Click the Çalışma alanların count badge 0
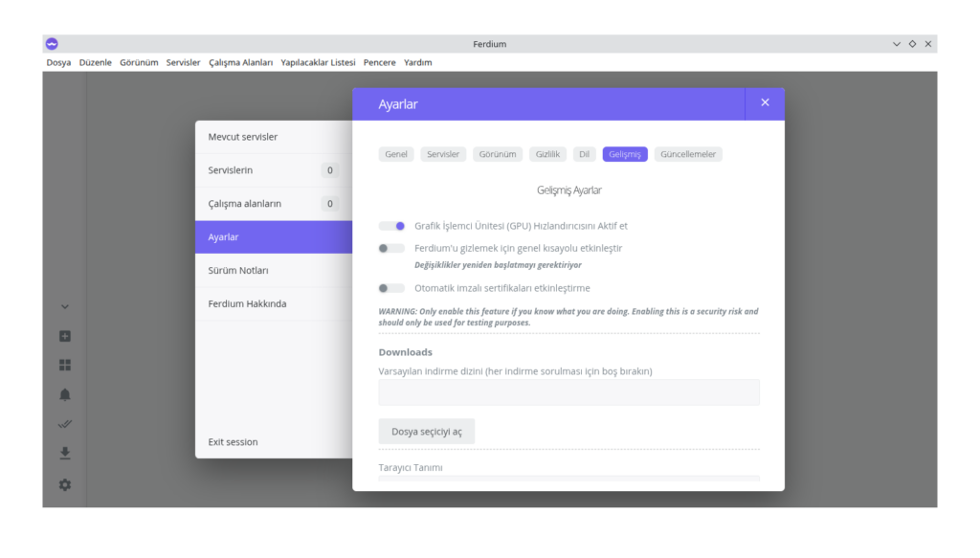This screenshot has width=980, height=558. [330, 204]
